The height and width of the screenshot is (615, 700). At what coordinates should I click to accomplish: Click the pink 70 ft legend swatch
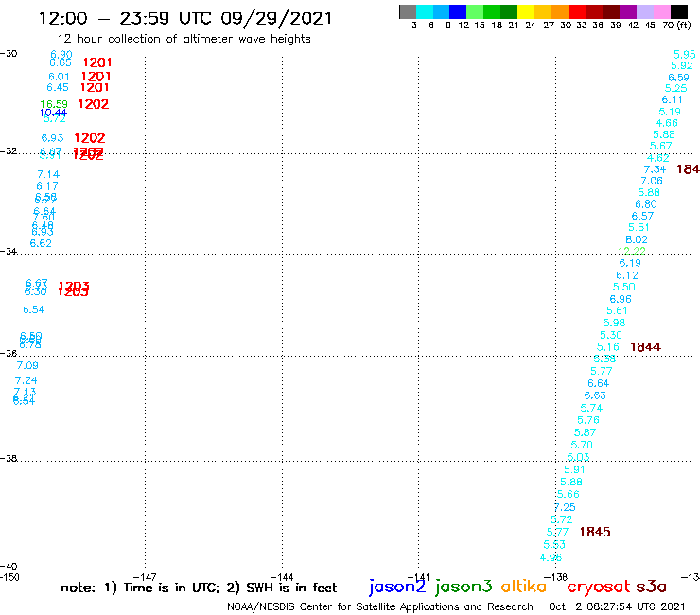point(661,11)
